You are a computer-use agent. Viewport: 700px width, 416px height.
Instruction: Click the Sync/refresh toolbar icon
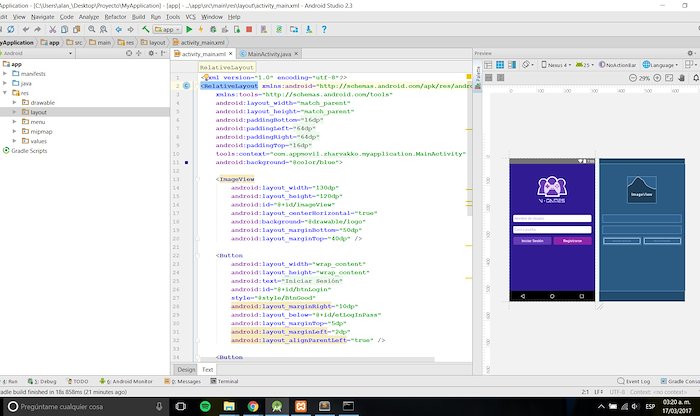click(11, 29)
